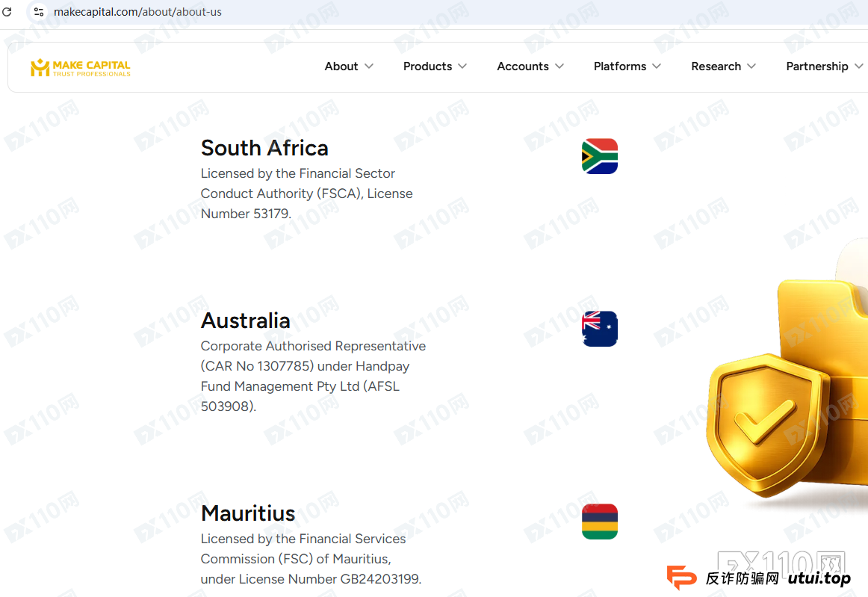The width and height of the screenshot is (868, 597).
Task: Click the text 'under License Number GB24203199.'
Action: 311,579
